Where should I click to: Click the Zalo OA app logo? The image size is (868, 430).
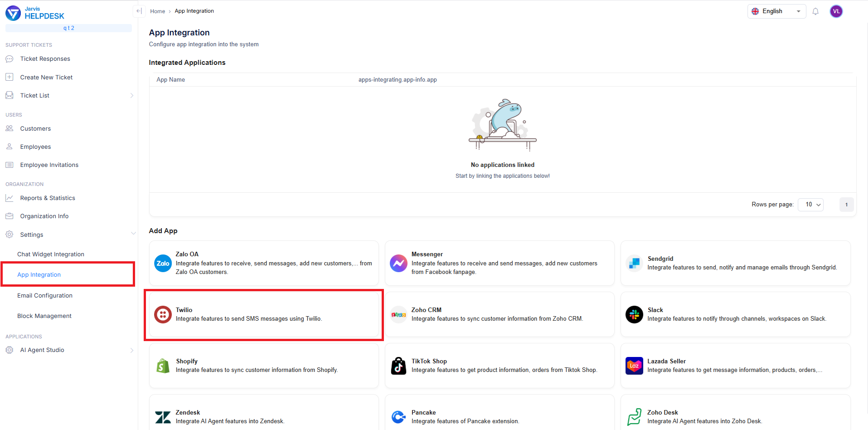163,263
